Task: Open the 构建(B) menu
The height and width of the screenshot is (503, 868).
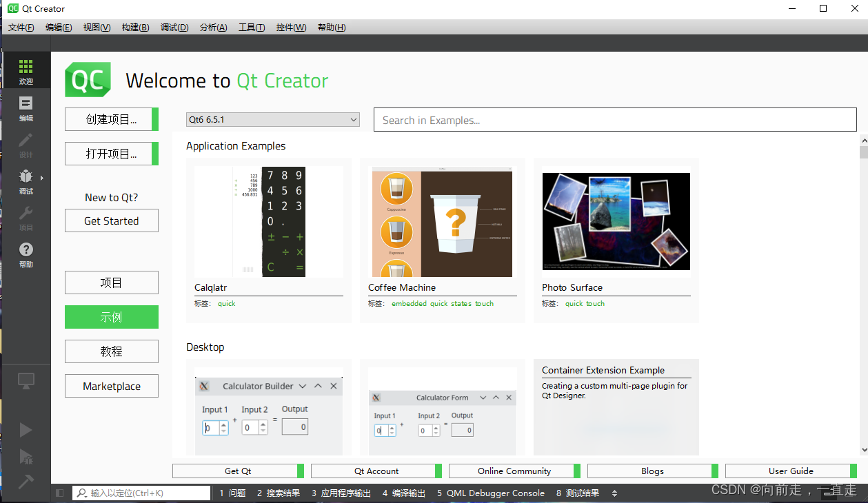Action: click(135, 27)
